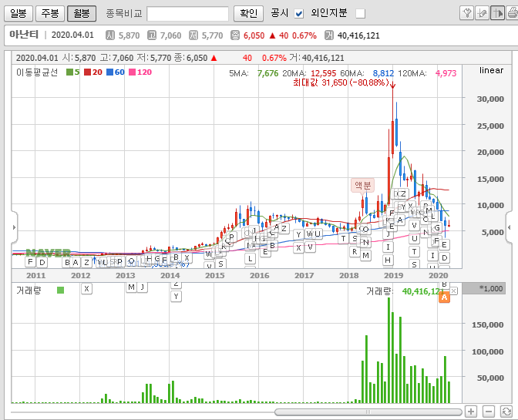518x420 pixels.
Task: Switch to 주봉 weekly candles
Action: point(50,13)
